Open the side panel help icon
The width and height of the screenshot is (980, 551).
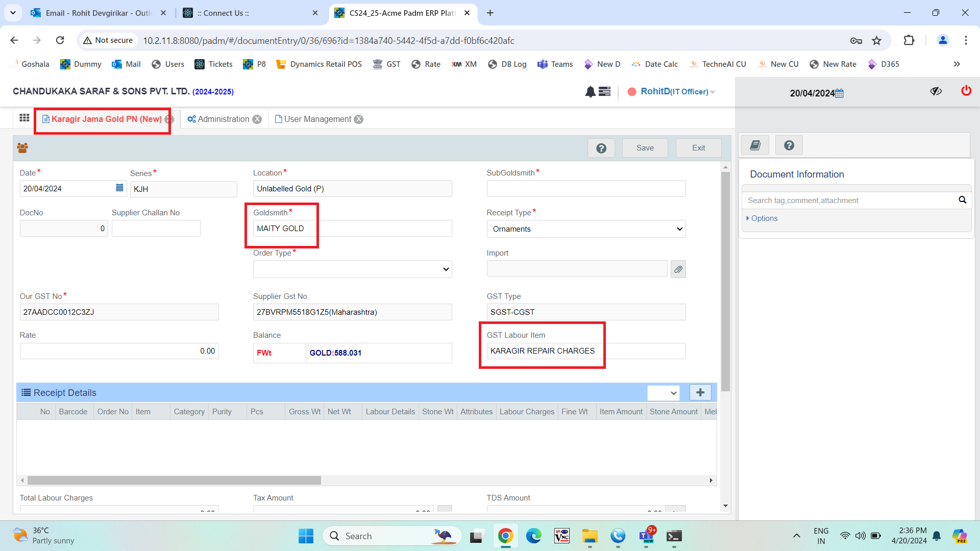789,145
